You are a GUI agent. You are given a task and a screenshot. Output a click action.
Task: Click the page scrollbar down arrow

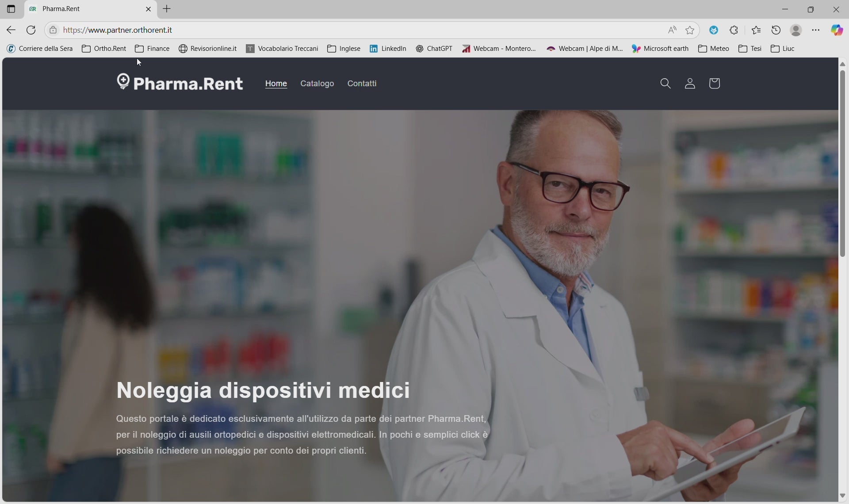point(842,496)
